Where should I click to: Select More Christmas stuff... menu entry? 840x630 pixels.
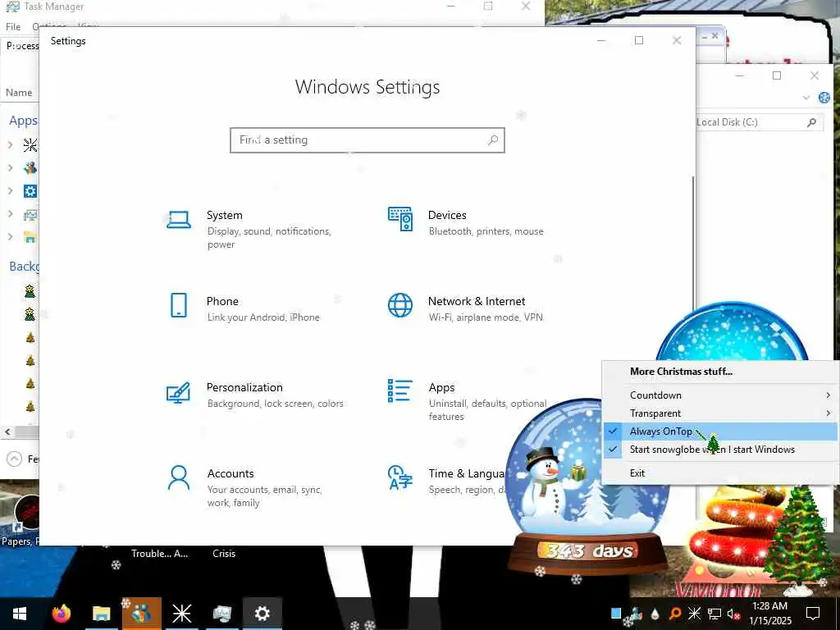tap(681, 372)
